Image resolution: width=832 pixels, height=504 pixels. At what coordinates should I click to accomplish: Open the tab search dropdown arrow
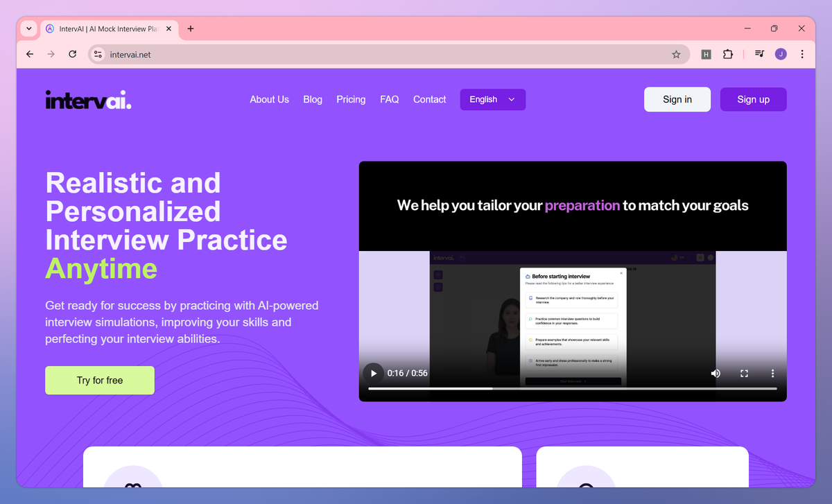pos(28,28)
